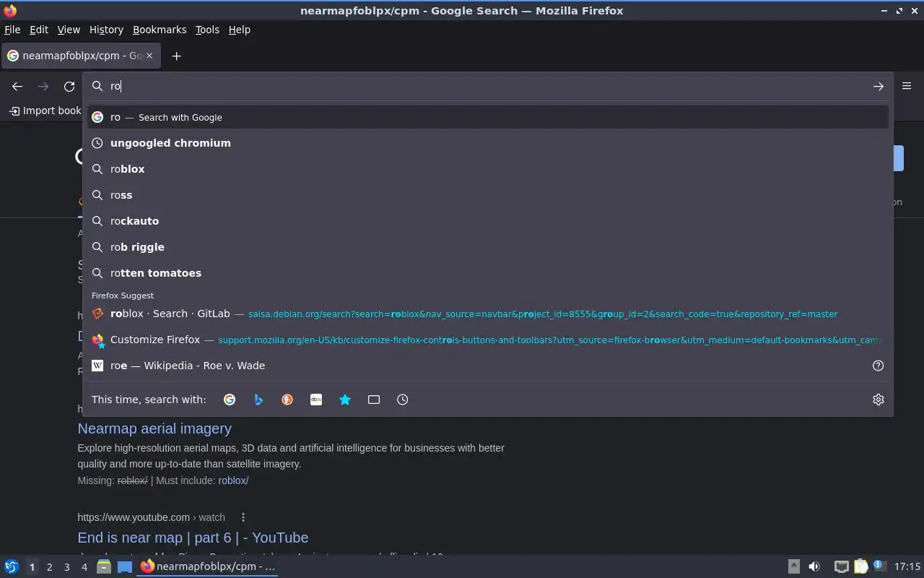Open the clipboard tray icon
Screen dimensions: 924x578
pyautogui.click(x=860, y=566)
